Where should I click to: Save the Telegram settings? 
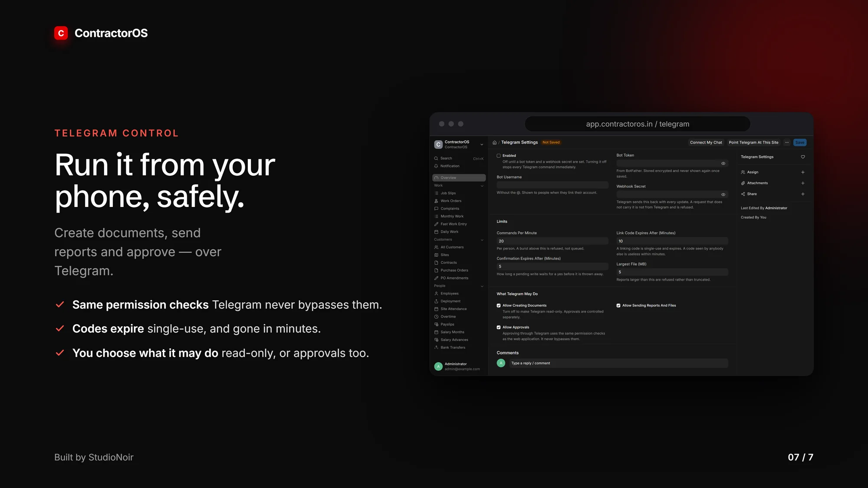click(800, 142)
